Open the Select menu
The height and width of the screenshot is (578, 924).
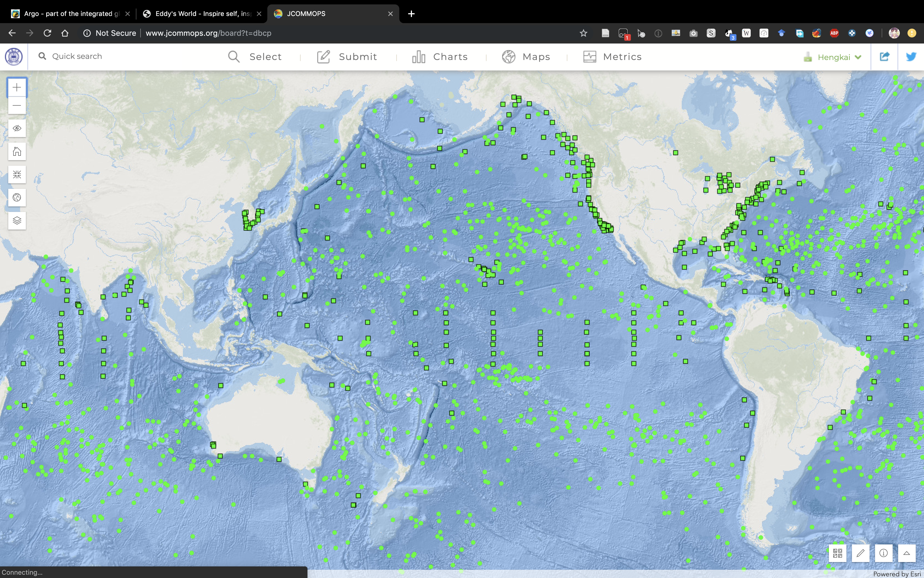pyautogui.click(x=255, y=57)
